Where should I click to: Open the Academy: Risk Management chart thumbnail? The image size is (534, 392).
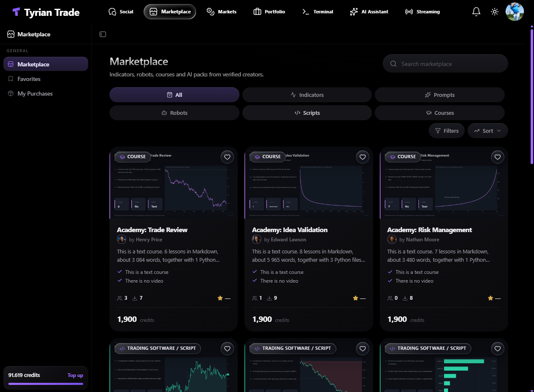(444, 183)
